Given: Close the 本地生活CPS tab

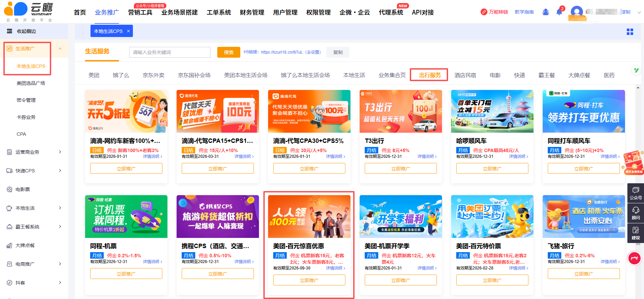Looking at the screenshot, I should coord(128,31).
